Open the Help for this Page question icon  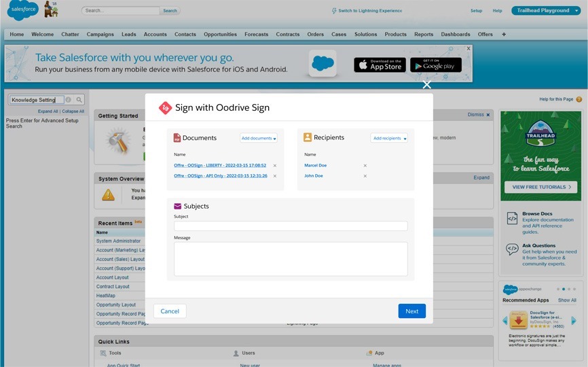click(579, 99)
